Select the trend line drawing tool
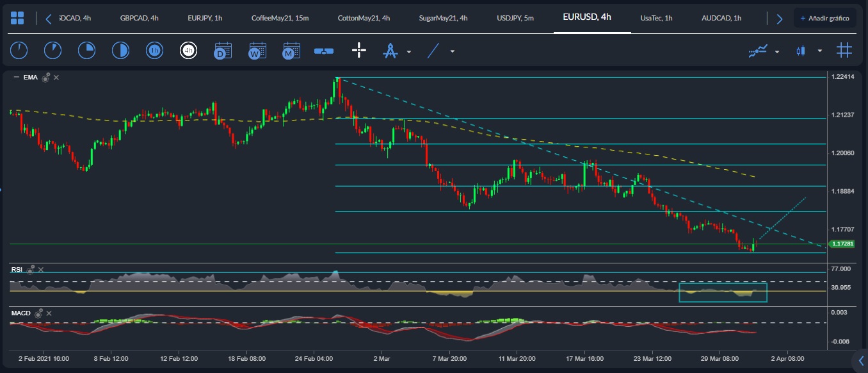 433,51
